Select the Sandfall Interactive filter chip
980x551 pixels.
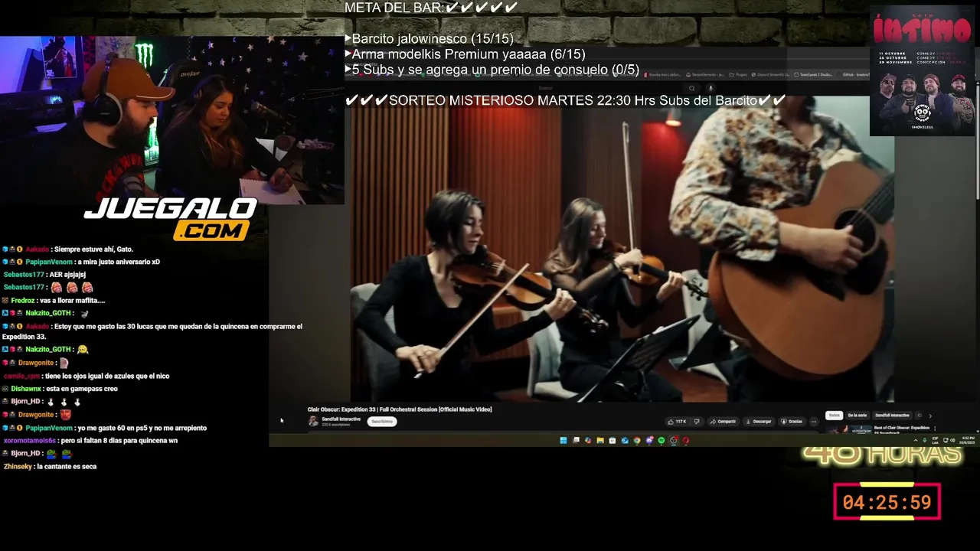pyautogui.click(x=892, y=416)
